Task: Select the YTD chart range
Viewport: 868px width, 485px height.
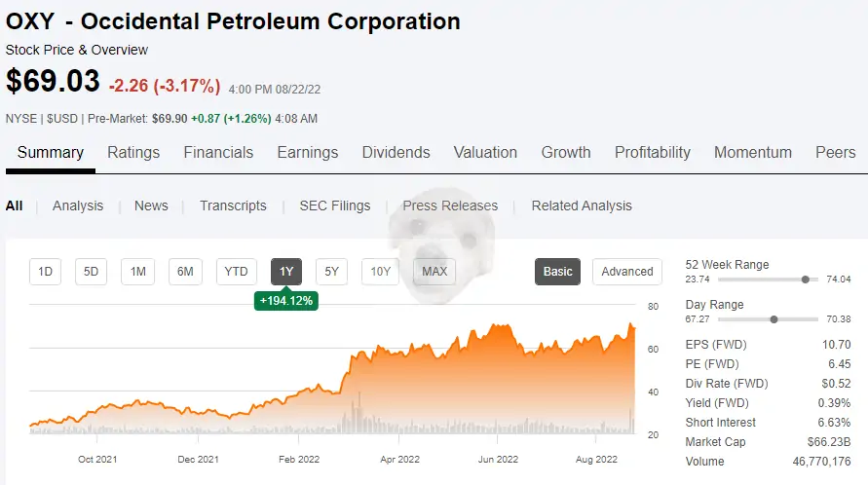Action: click(x=237, y=272)
